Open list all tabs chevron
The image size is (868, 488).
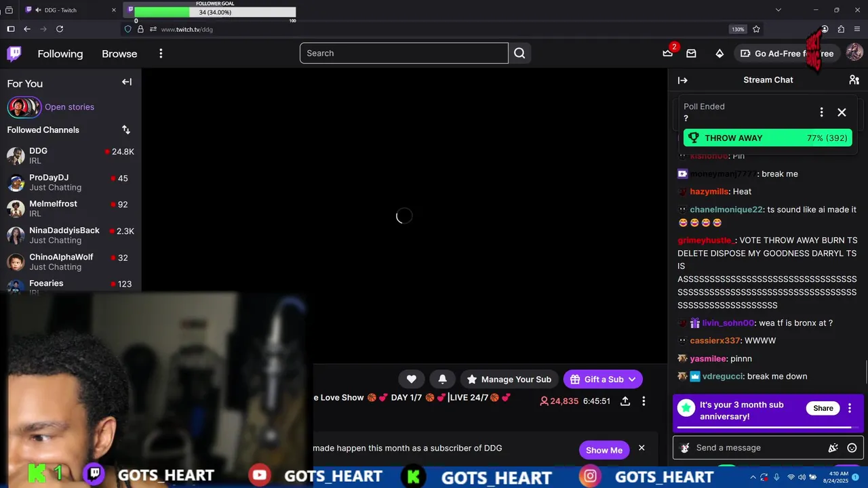point(778,10)
